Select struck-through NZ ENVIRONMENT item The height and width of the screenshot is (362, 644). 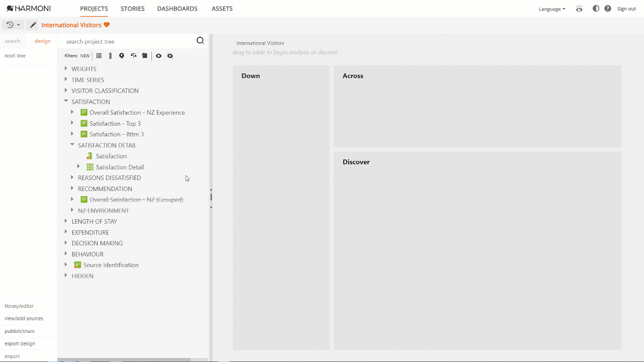point(103,211)
